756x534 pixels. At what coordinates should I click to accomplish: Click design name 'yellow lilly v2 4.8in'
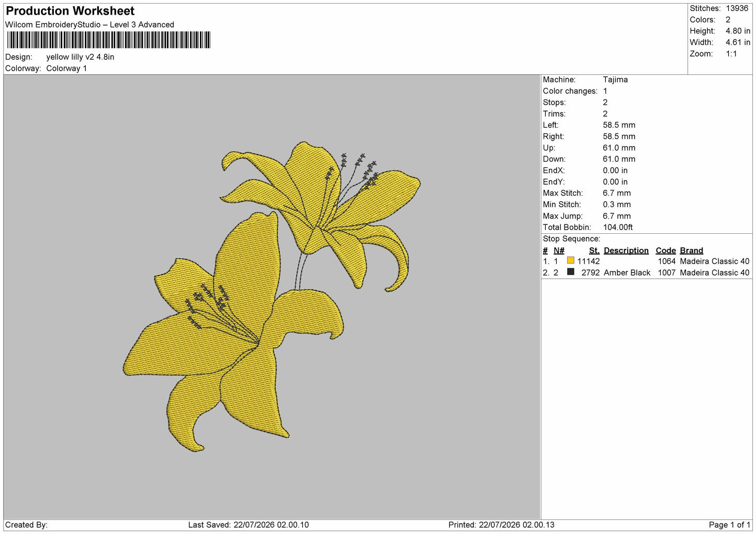[80, 57]
